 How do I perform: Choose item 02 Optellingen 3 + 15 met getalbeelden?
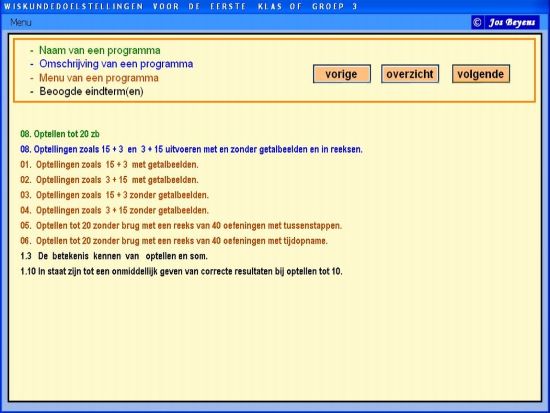tap(109, 180)
